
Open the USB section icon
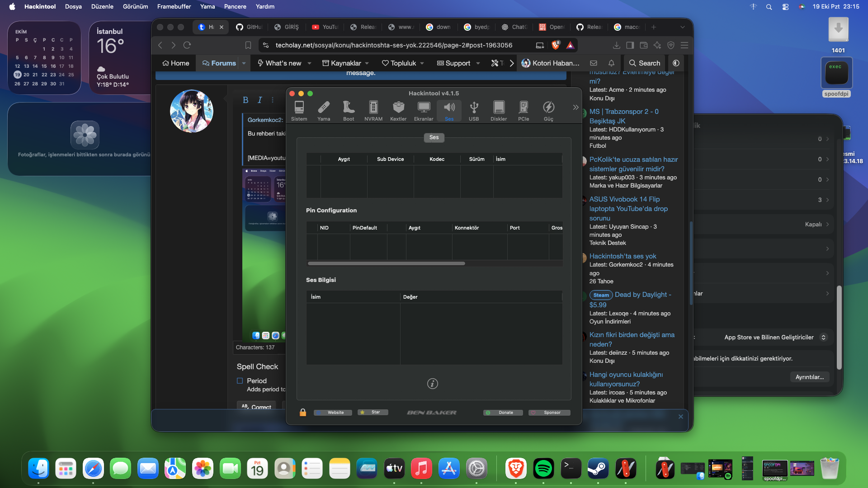pyautogui.click(x=474, y=111)
